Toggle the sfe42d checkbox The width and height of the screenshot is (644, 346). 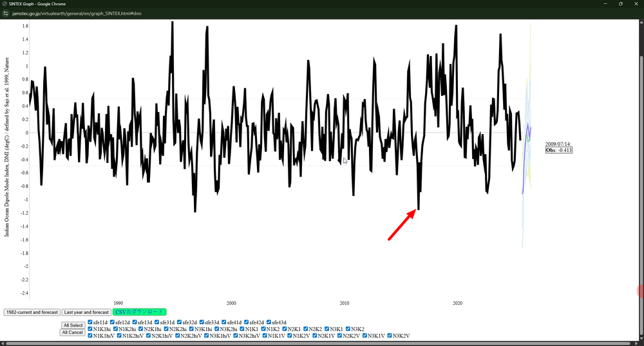pos(247,322)
